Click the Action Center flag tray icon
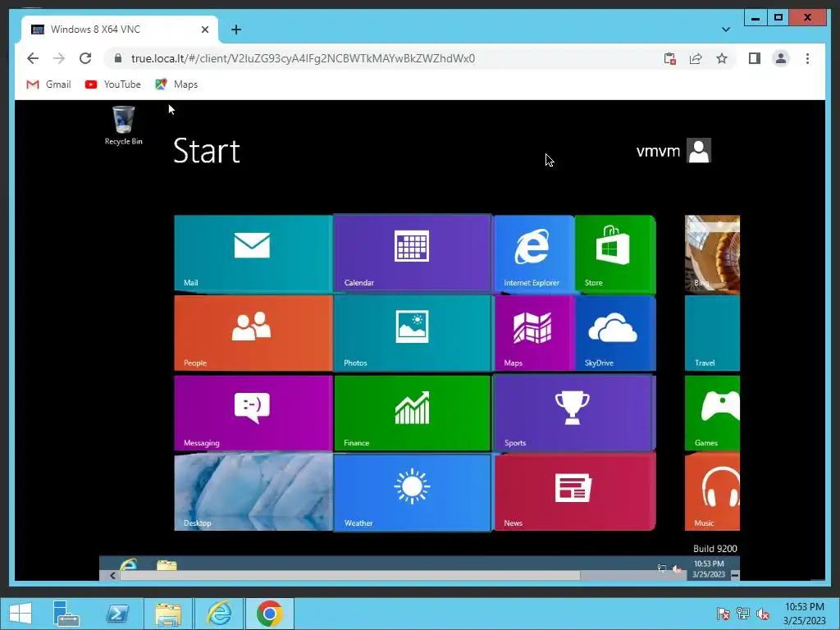 click(x=723, y=614)
